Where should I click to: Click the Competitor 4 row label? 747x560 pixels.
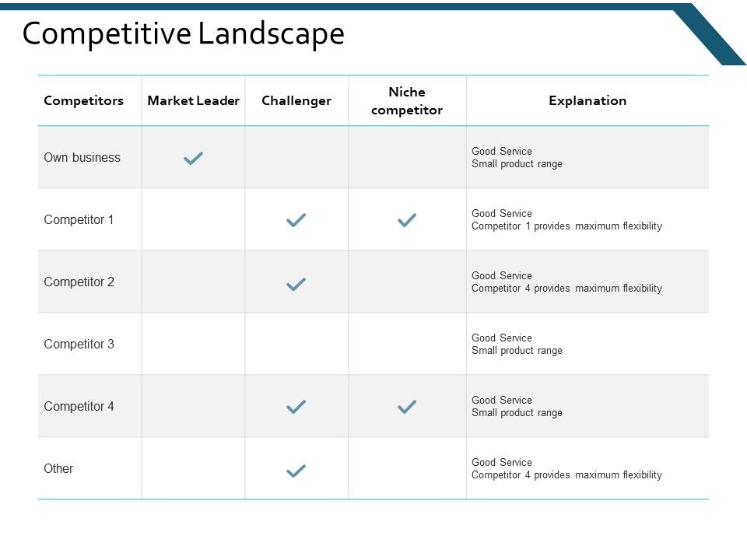click(79, 406)
